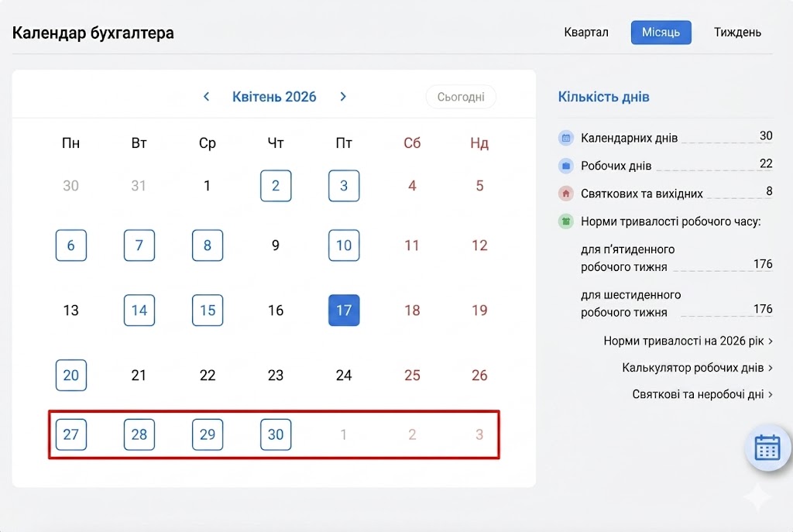Image resolution: width=793 pixels, height=532 pixels.
Task: Switch to Тиждень view
Action: pyautogui.click(x=737, y=33)
